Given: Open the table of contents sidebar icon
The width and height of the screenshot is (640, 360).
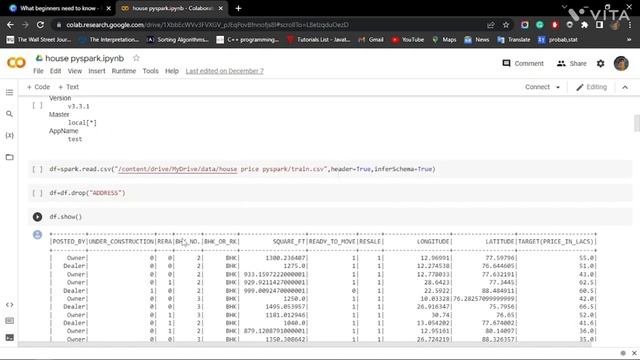Looking at the screenshot, I should click(9, 93).
